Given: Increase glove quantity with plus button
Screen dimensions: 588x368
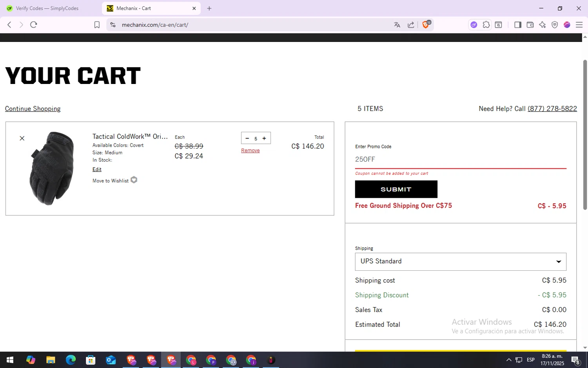Looking at the screenshot, I should 264,138.
